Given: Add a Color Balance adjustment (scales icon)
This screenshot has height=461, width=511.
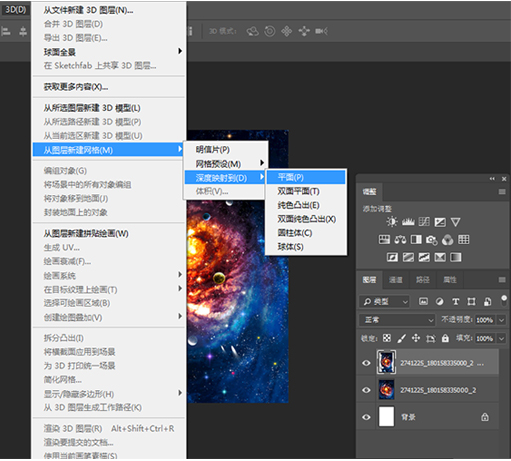Looking at the screenshot, I should 400,239.
